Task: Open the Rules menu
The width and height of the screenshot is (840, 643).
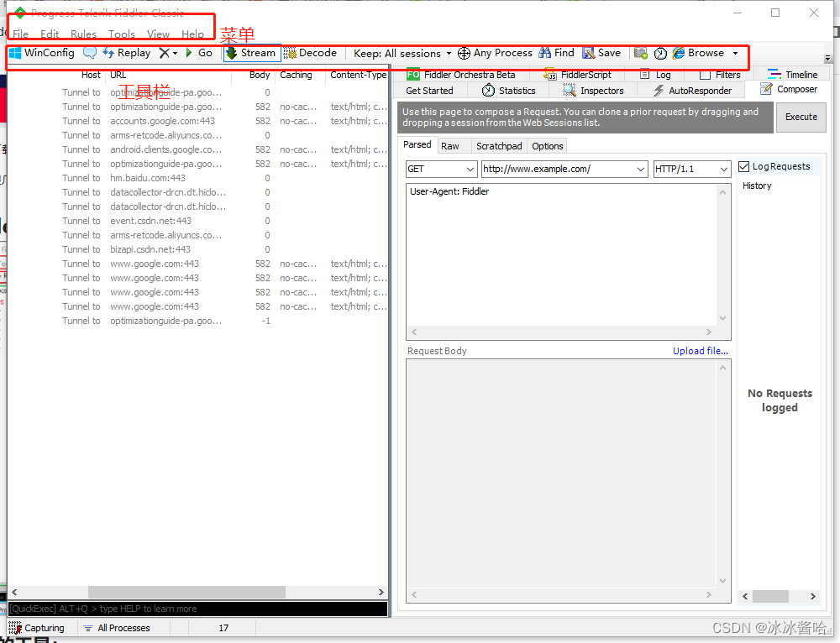Action: coord(83,34)
